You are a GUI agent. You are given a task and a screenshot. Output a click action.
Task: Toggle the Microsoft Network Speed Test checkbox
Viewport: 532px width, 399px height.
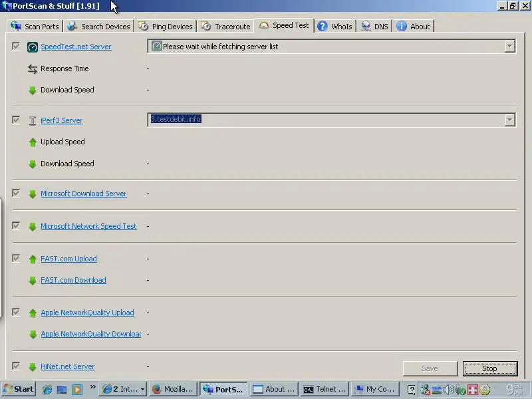[15, 225]
